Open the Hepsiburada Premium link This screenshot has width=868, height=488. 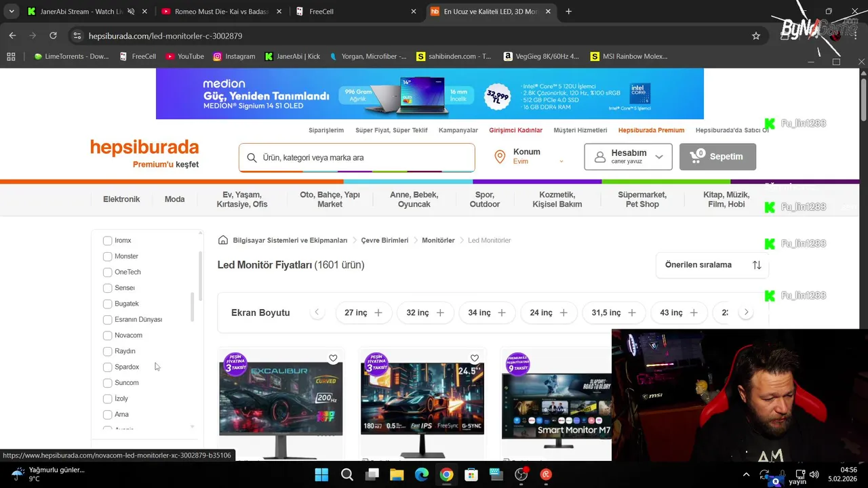coord(651,130)
